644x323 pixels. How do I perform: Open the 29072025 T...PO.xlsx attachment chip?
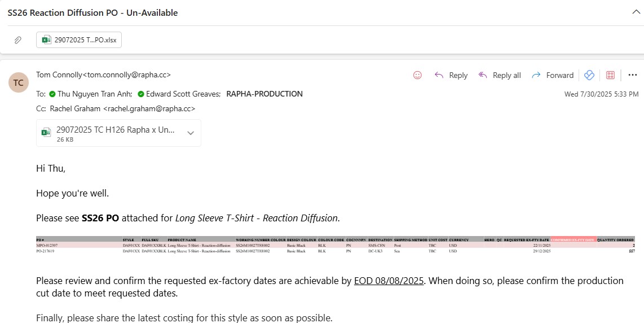[x=79, y=40]
